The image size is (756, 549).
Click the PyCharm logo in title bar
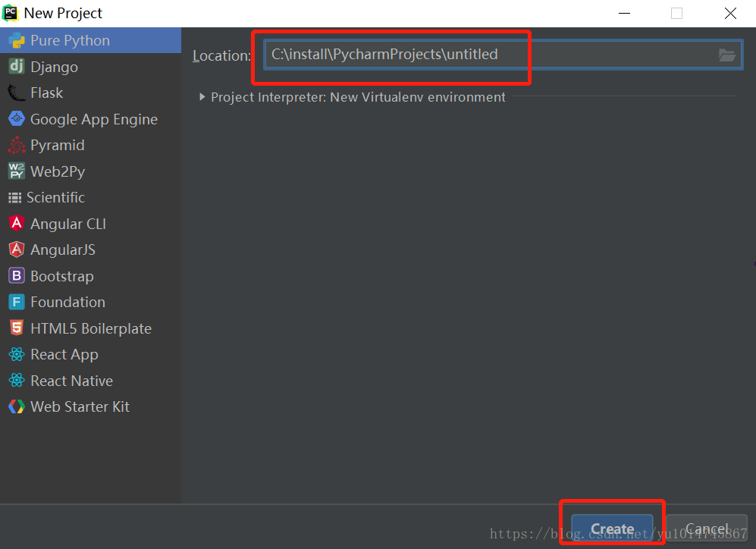tap(11, 13)
